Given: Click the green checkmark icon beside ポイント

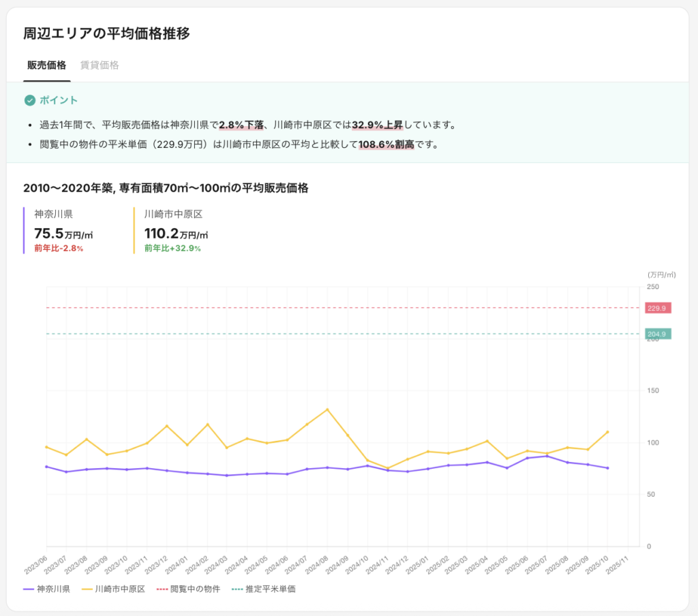Looking at the screenshot, I should tap(29, 100).
